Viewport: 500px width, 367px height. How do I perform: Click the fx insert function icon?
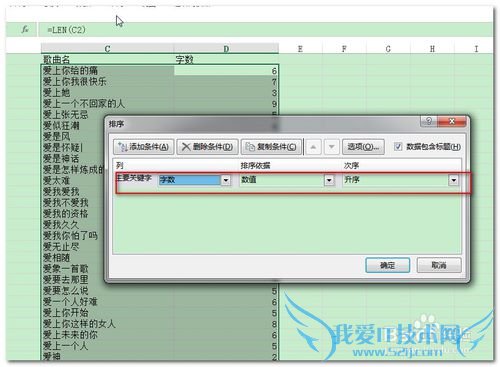25,30
